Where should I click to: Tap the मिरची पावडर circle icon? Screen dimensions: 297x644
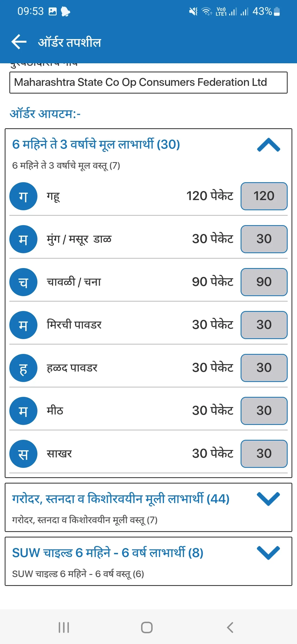tap(23, 325)
